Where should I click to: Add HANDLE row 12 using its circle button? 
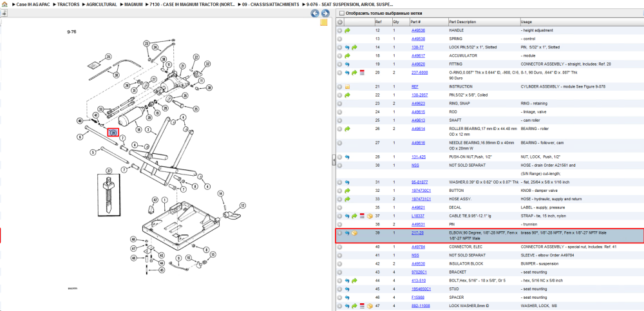(x=339, y=30)
